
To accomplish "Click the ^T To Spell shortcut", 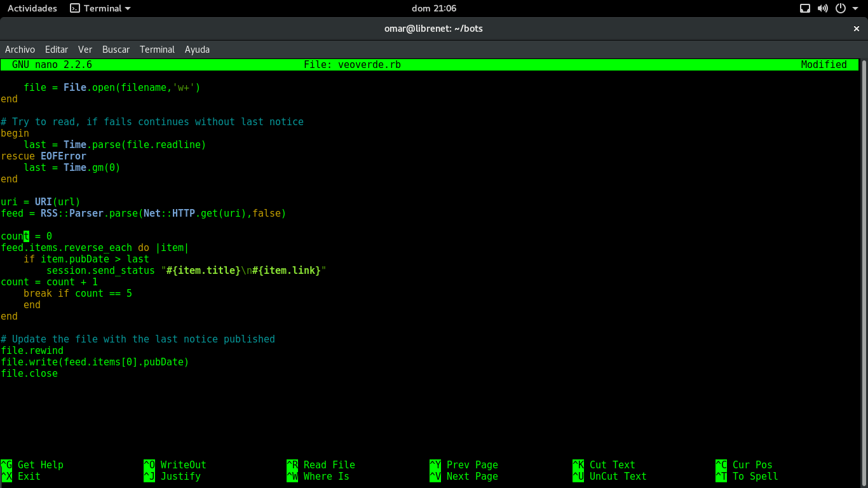I will (747, 477).
